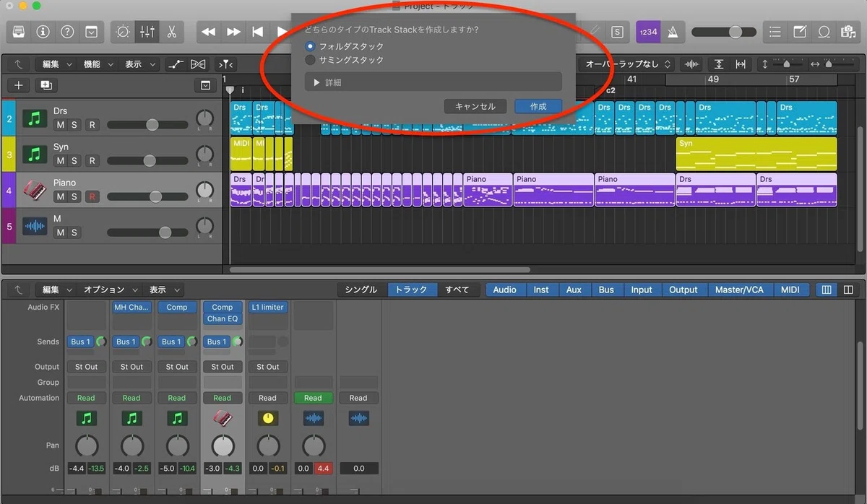The width and height of the screenshot is (867, 504).
Task: Click the M track waveform icon
Action: click(34, 226)
